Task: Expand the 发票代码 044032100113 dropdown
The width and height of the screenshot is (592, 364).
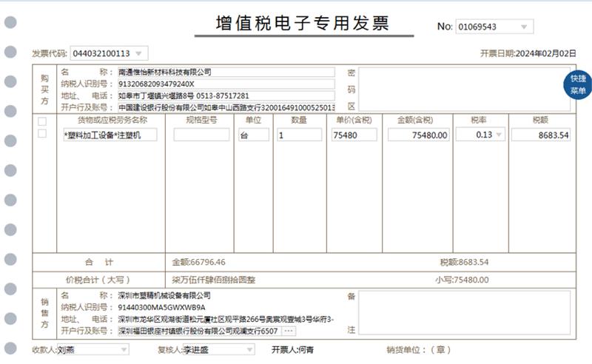Action: coord(139,53)
